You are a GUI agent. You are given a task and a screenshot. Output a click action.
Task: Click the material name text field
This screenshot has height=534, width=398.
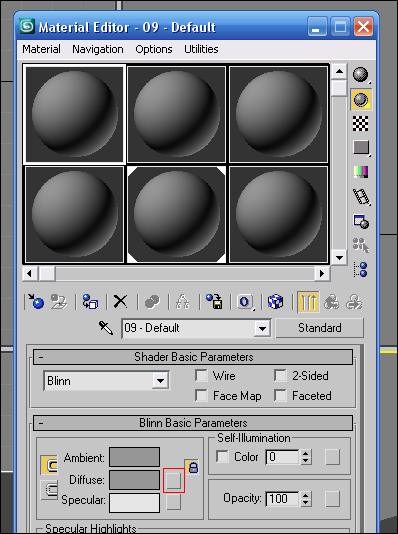pos(188,328)
